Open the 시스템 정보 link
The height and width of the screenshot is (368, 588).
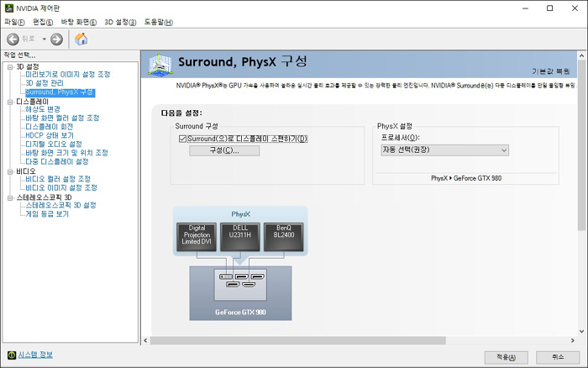(35, 355)
